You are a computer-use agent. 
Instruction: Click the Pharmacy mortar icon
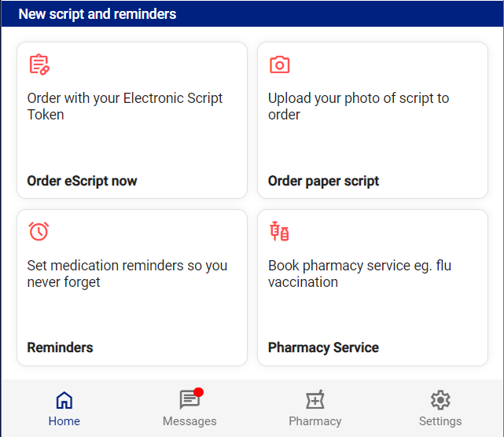(x=315, y=399)
